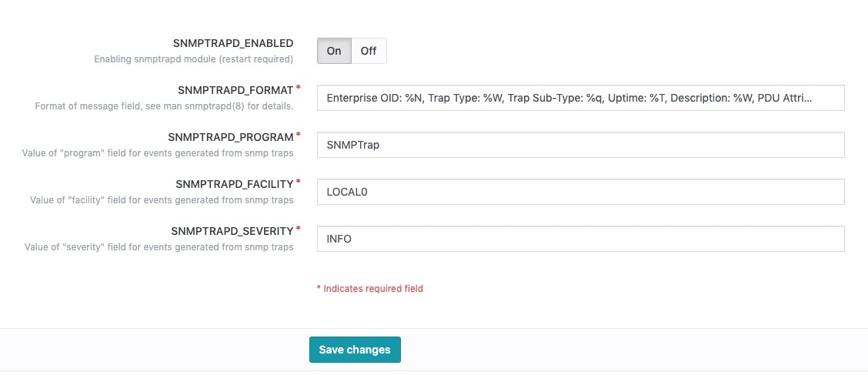Click the SNMPTRAPD_ENABLED label

(233, 43)
